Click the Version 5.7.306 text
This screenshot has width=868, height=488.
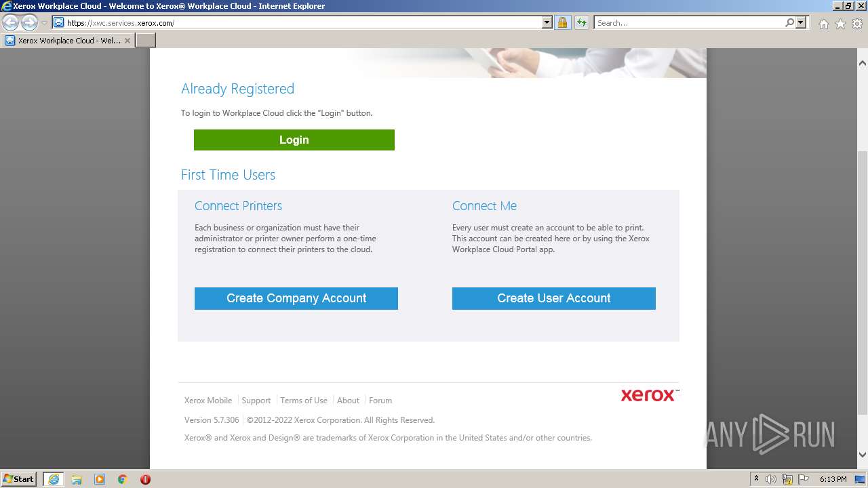(212, 420)
